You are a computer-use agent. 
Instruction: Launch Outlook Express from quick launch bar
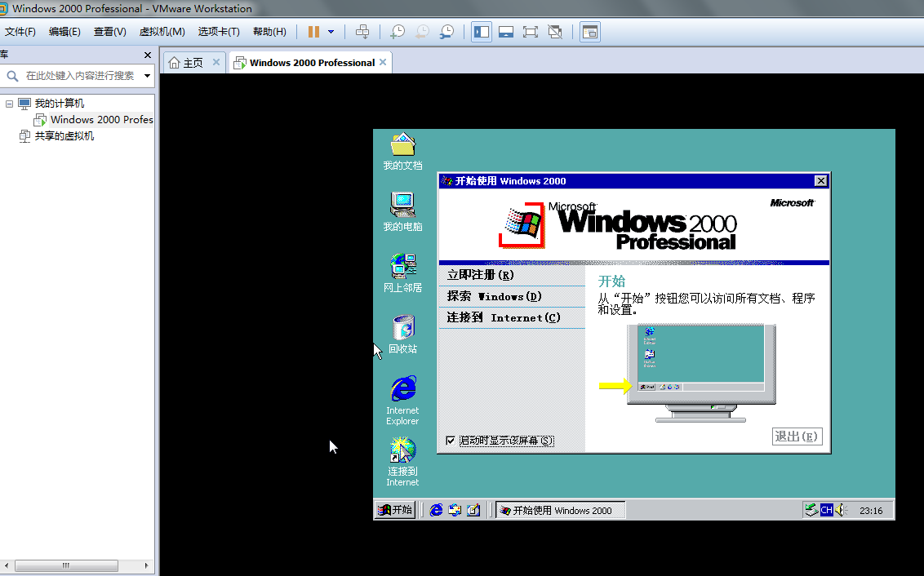click(x=455, y=510)
